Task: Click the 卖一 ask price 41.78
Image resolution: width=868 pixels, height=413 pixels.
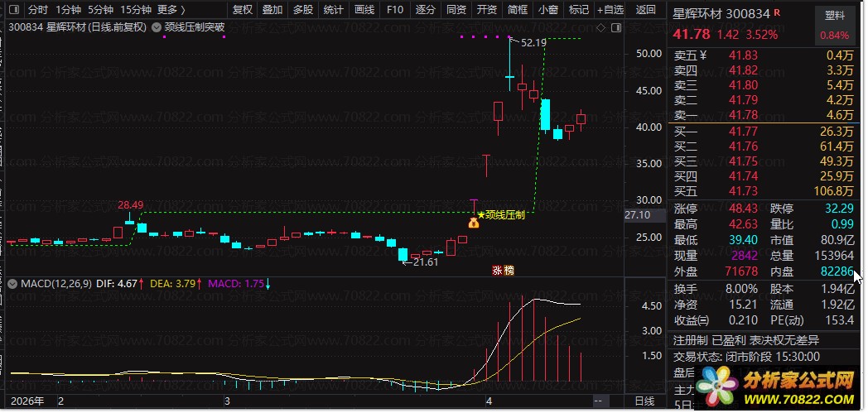Action: pos(744,115)
